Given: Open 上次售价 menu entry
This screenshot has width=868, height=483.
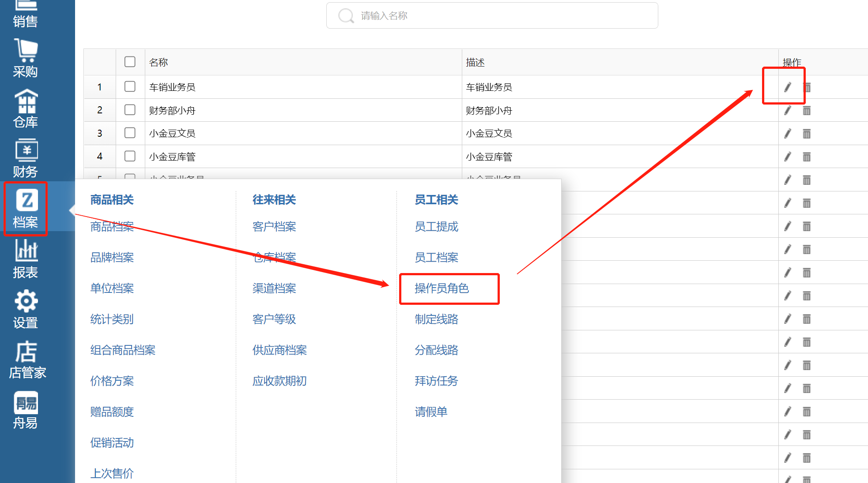Looking at the screenshot, I should point(112,474).
